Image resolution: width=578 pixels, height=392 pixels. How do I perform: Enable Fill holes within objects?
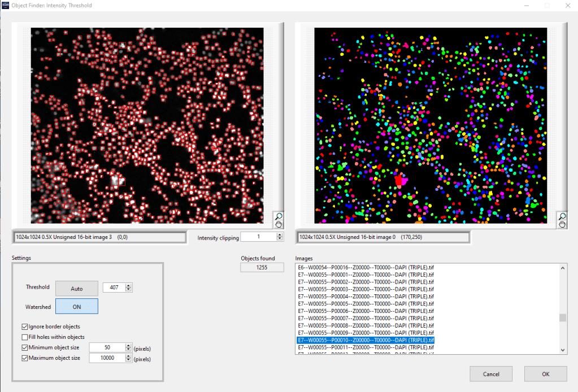pos(25,337)
